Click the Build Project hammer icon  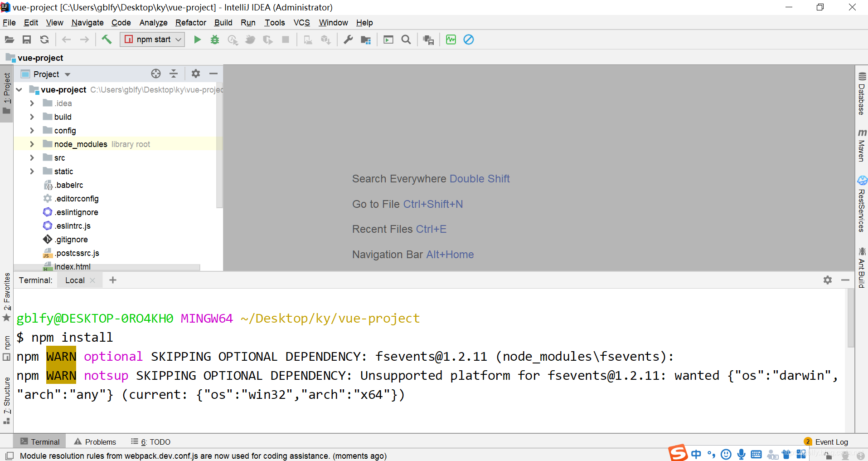click(x=107, y=39)
